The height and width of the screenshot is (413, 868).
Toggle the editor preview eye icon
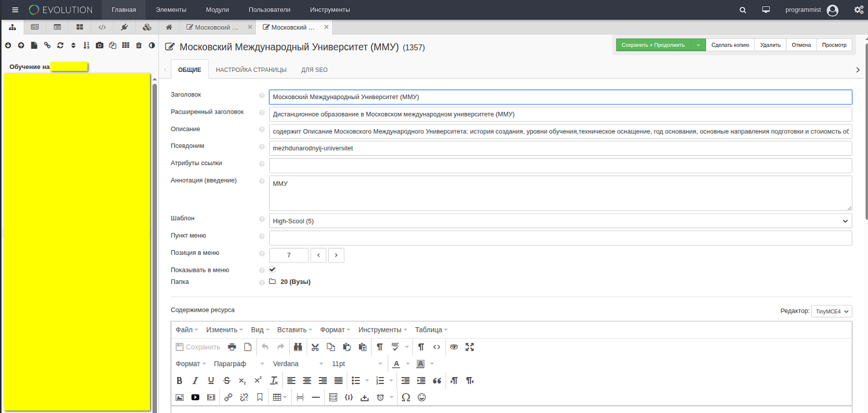[454, 347]
